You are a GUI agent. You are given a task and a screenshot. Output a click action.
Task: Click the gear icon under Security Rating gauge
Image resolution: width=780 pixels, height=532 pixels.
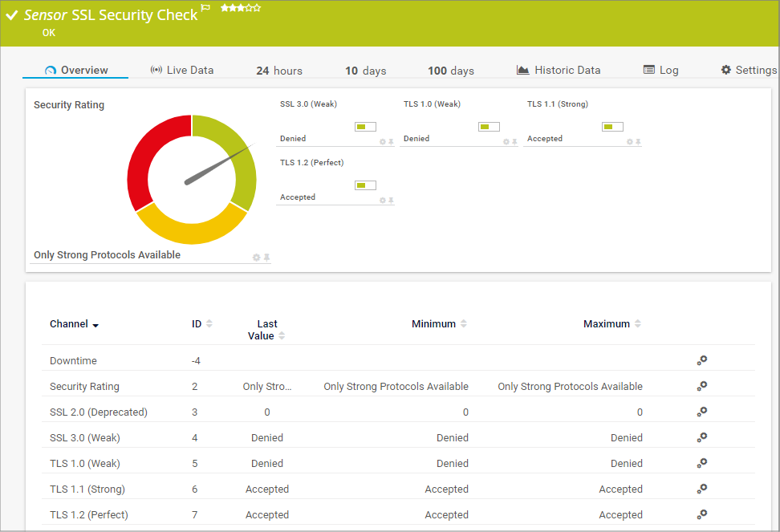click(257, 258)
